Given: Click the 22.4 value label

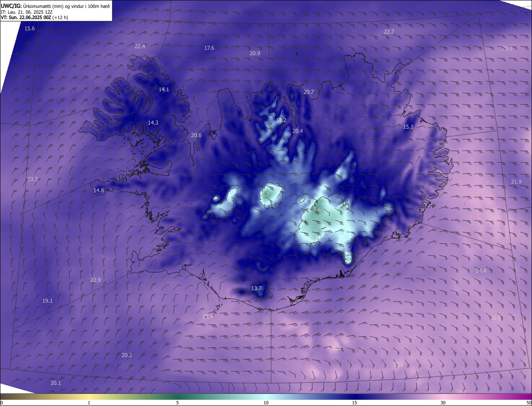Looking at the screenshot, I should tap(140, 46).
